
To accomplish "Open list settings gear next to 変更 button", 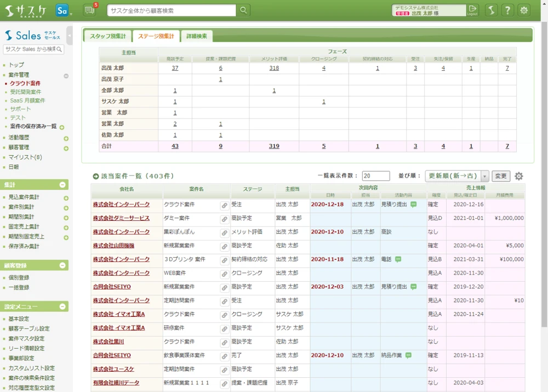I will click(x=518, y=176).
